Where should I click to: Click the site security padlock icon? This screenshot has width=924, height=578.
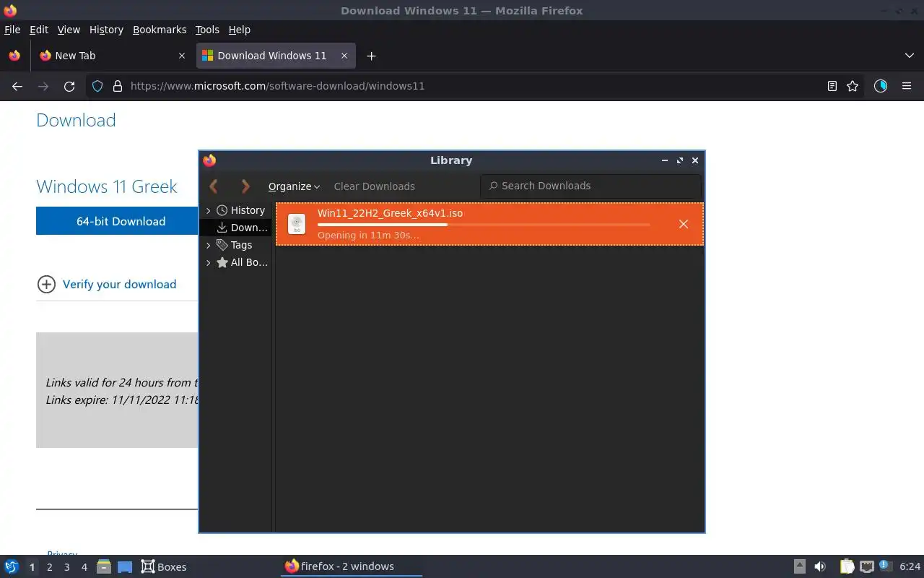pos(117,86)
